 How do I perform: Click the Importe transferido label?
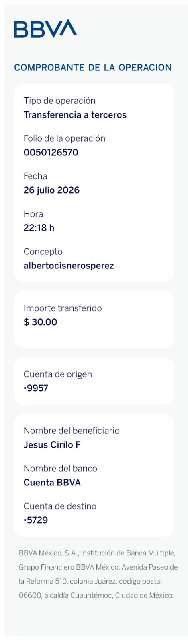(63, 308)
